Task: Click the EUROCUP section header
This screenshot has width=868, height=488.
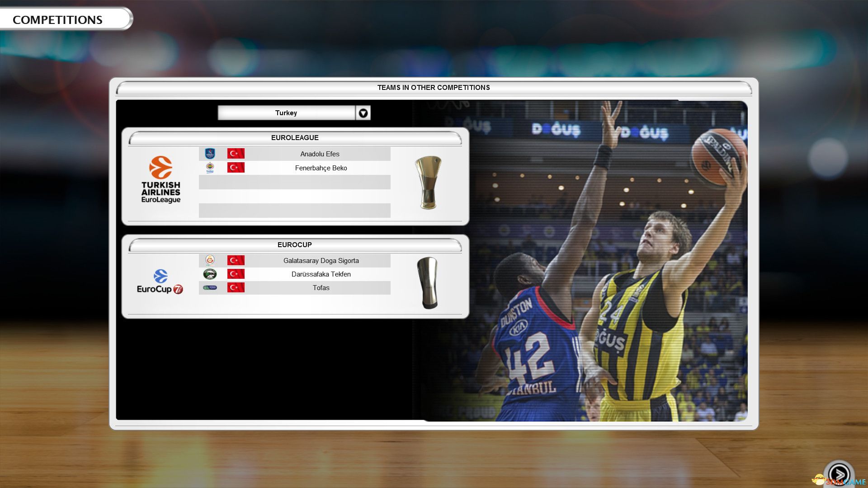Action: pos(295,245)
